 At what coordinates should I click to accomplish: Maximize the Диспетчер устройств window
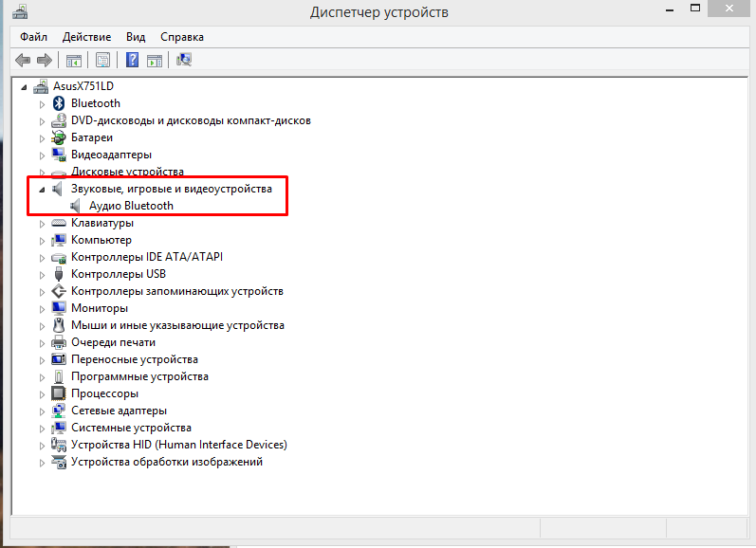click(695, 9)
